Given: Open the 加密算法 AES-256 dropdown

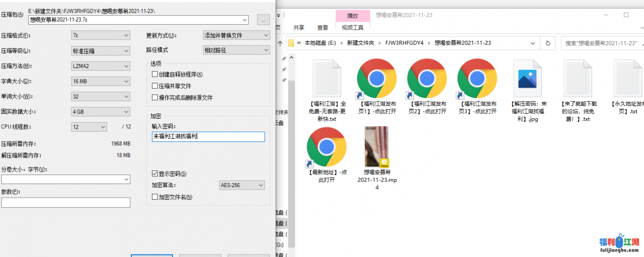Looking at the screenshot, I should click(x=242, y=186).
